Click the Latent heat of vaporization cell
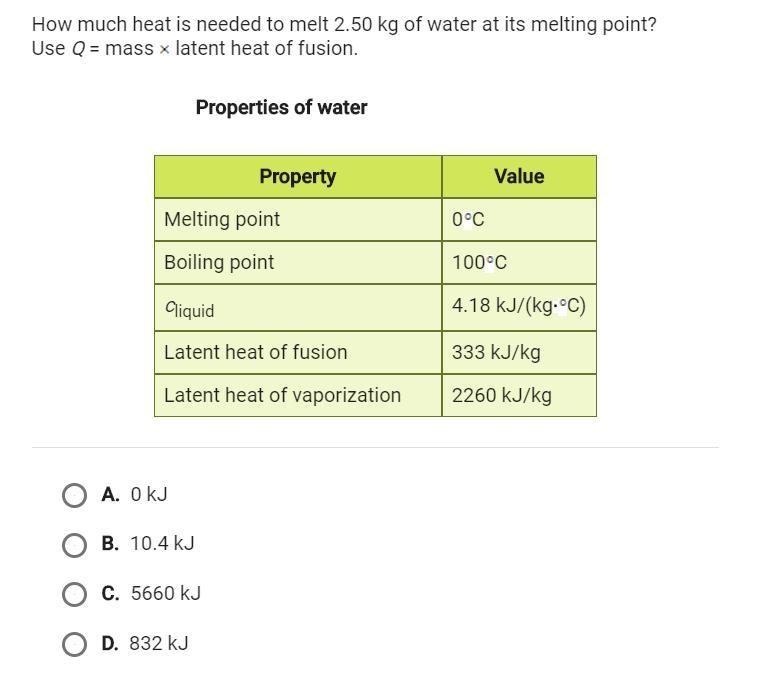Viewport: 784px width, 681px height. [x=298, y=395]
